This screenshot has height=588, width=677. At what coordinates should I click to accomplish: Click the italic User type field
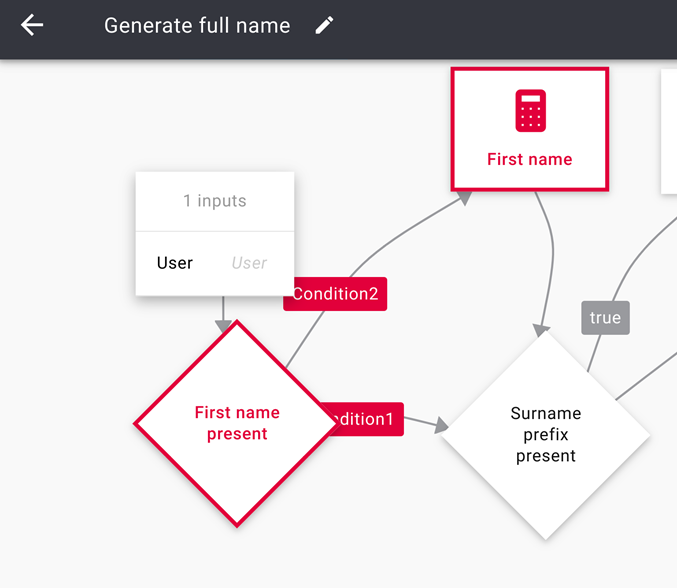249,263
